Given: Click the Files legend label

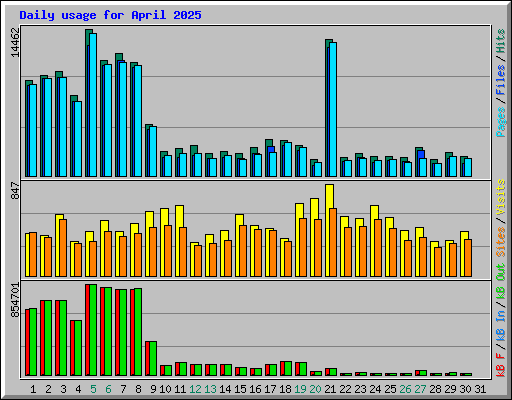Looking at the screenshot, I should coord(500,80).
